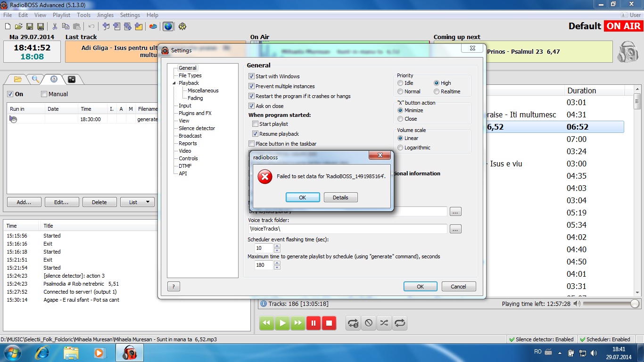644x362 pixels.
Task: Click the Cut scissors toolbar icon
Action: pyautogui.click(x=55, y=26)
